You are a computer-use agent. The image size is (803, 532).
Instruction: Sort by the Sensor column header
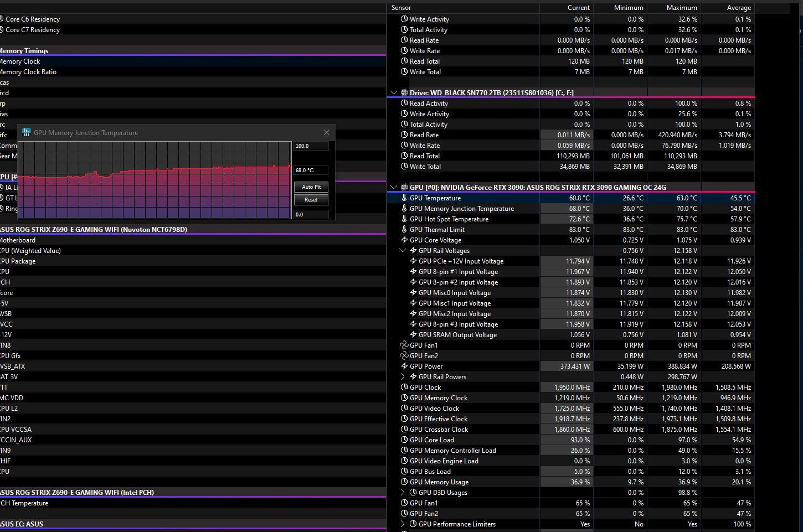(463, 8)
